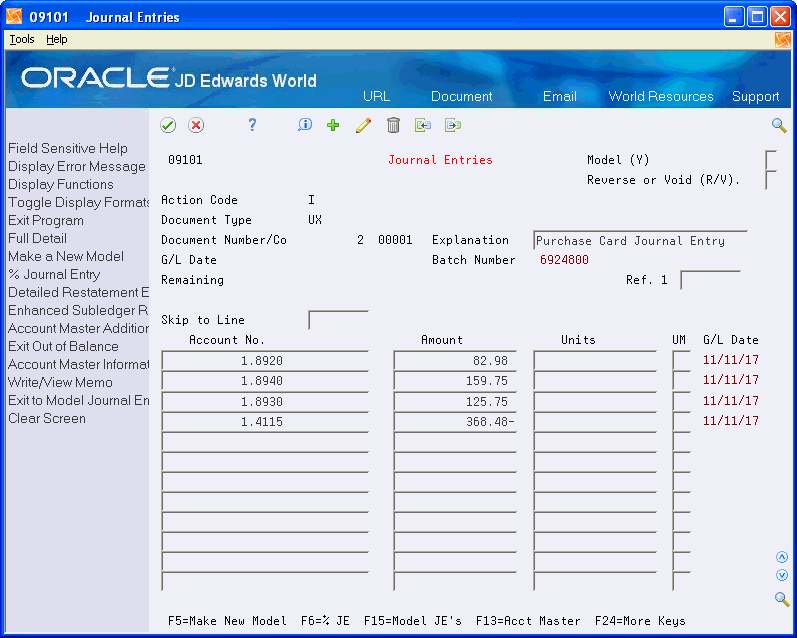Click F5=Make New Model function key
This screenshot has width=797, height=638.
click(227, 621)
